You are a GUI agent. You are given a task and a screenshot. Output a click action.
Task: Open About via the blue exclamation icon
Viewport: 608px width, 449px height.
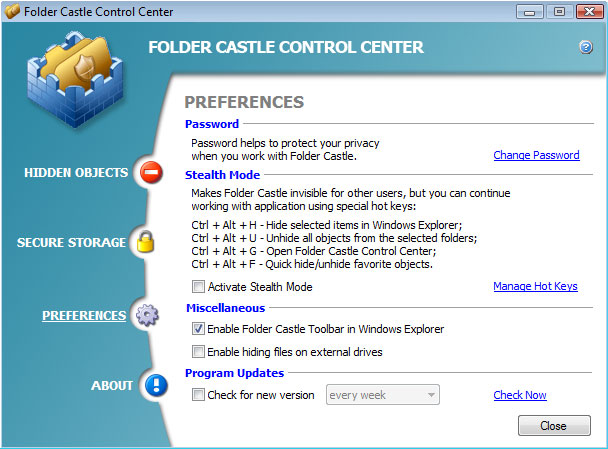pos(156,385)
